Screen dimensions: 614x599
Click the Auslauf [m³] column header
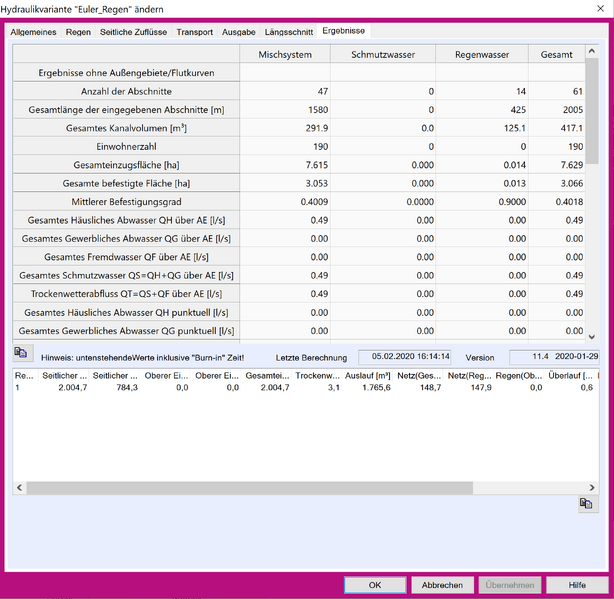pos(367,375)
